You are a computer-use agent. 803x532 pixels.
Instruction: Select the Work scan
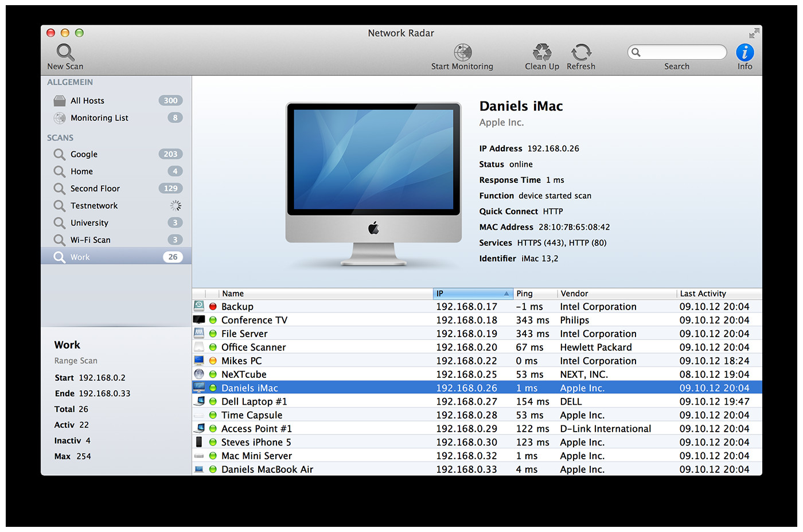click(x=116, y=257)
